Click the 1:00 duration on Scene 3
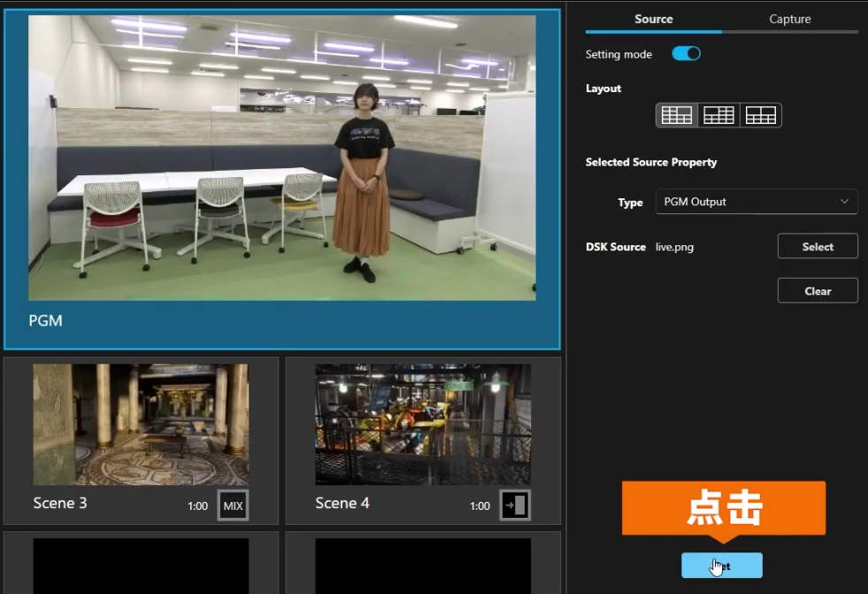The width and height of the screenshot is (868, 594). click(197, 506)
